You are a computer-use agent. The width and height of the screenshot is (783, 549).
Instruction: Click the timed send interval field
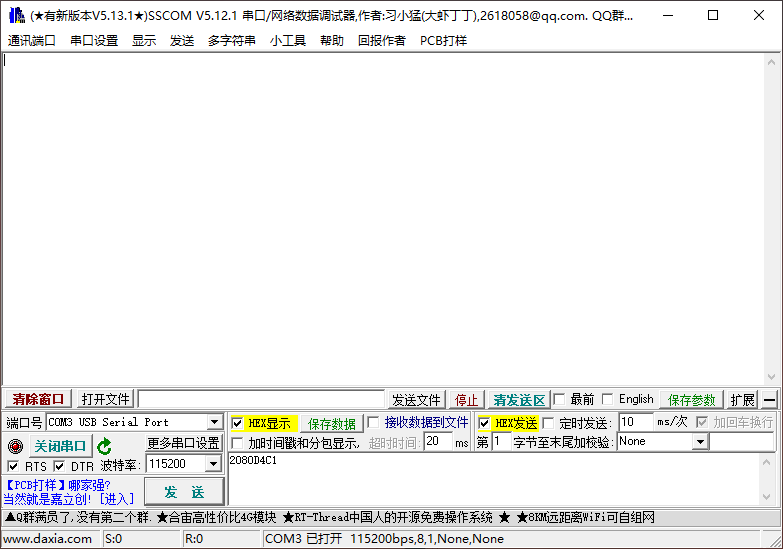pyautogui.click(x=635, y=422)
